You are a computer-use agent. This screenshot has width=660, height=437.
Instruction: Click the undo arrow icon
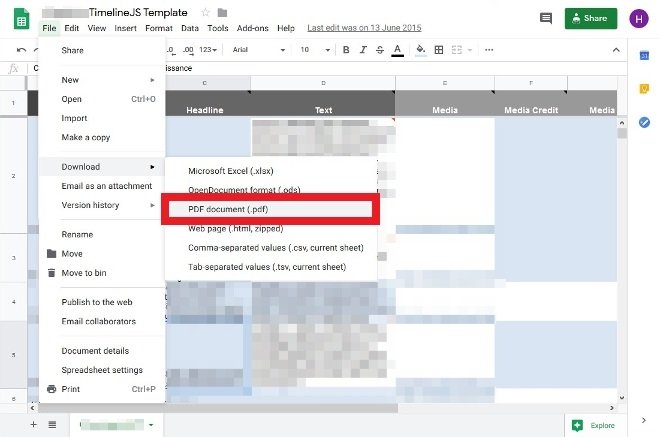(21, 50)
